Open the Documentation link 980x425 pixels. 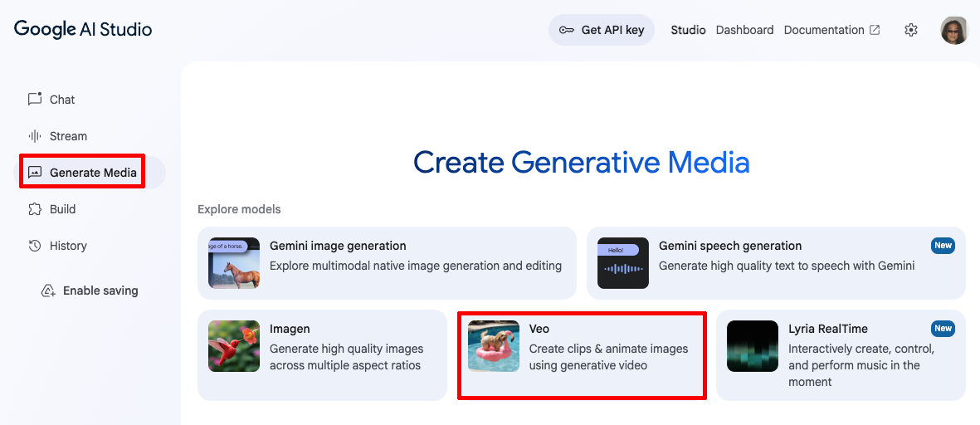click(x=824, y=30)
